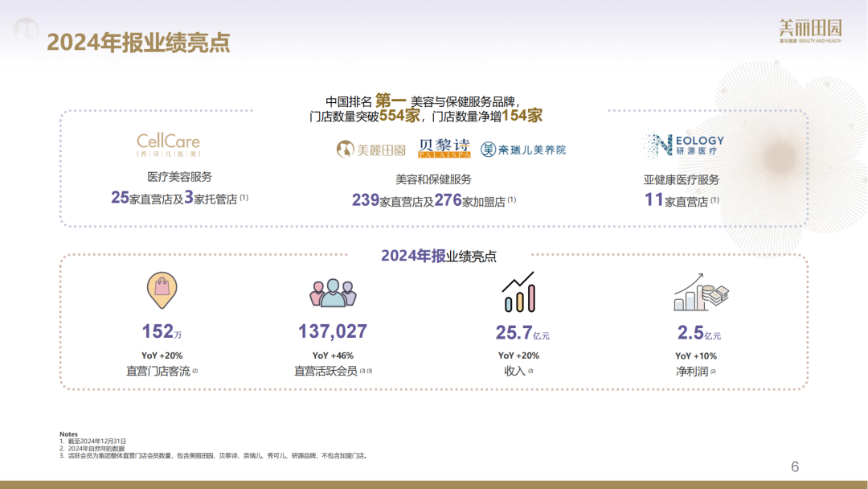Image resolution: width=868 pixels, height=489 pixels.
Task: Select the text YoY +10%
Action: pos(696,356)
